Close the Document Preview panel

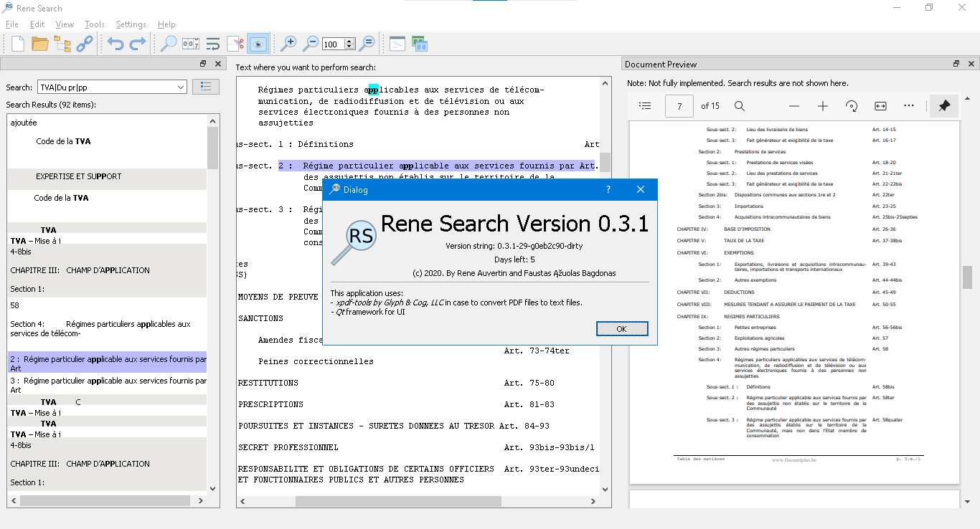pyautogui.click(x=972, y=64)
